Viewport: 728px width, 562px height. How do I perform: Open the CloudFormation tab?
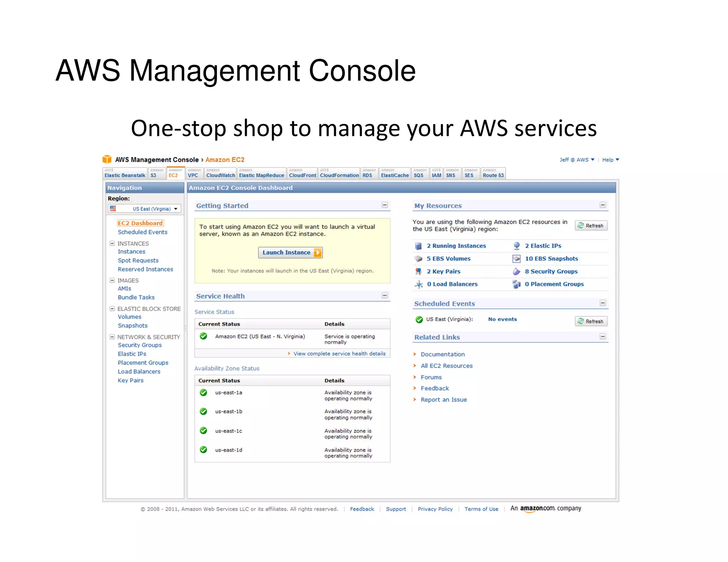coord(339,173)
